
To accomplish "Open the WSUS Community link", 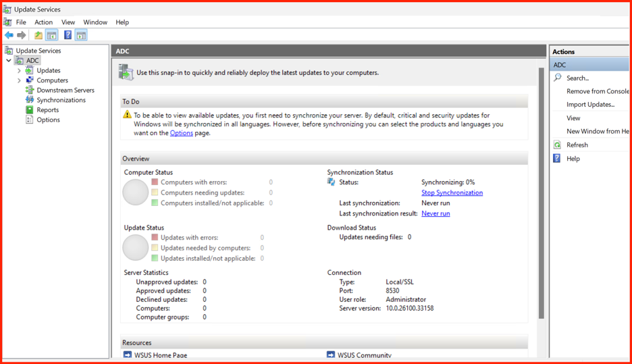I will pos(365,355).
